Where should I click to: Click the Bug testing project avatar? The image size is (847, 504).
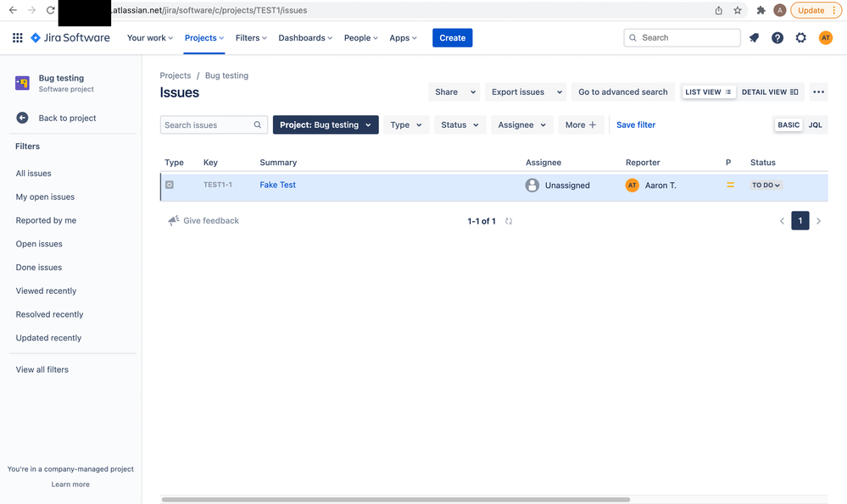coord(22,83)
